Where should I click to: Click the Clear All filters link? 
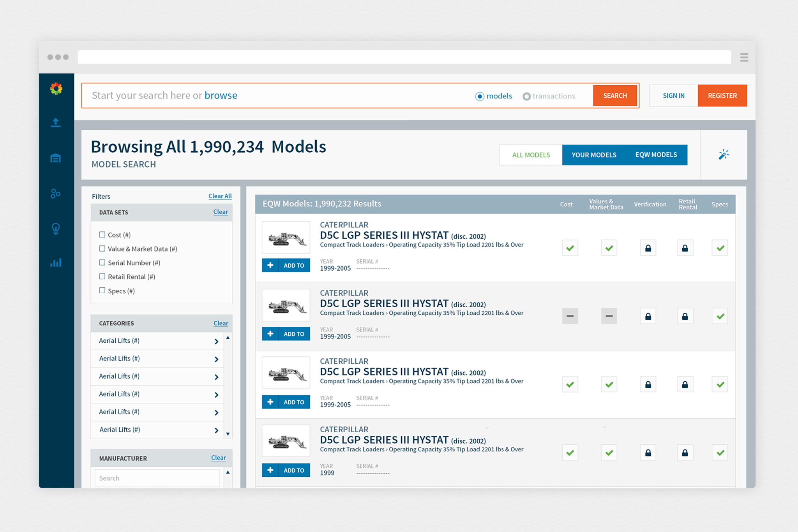click(220, 196)
